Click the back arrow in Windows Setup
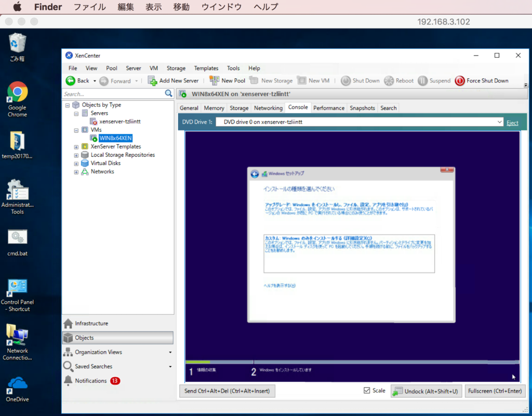532x416 pixels. (x=255, y=174)
